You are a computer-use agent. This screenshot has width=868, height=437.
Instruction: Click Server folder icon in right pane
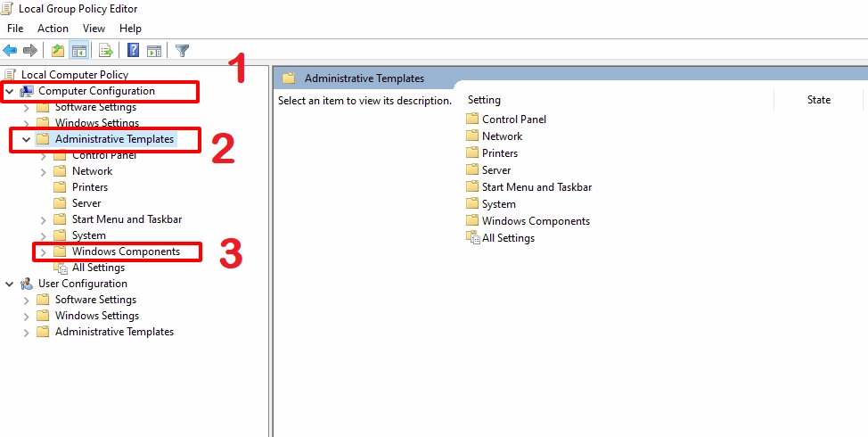pos(472,170)
